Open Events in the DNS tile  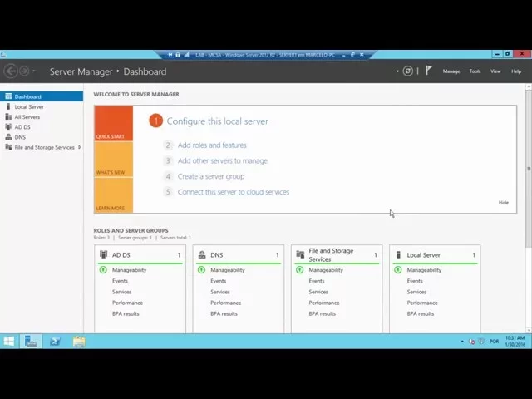pyautogui.click(x=218, y=281)
